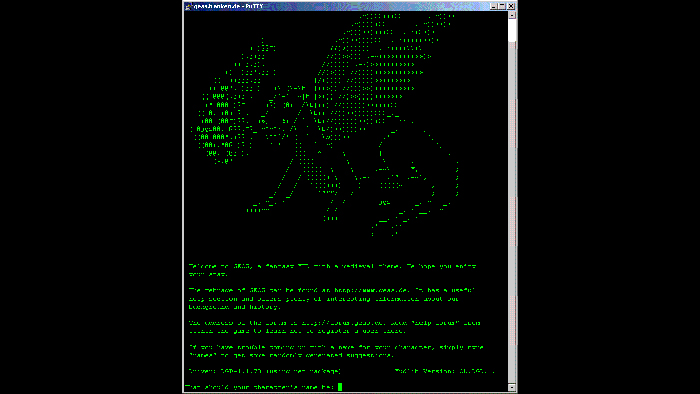Click the character name prompt line
This screenshot has width=700, height=394.
click(x=261, y=387)
